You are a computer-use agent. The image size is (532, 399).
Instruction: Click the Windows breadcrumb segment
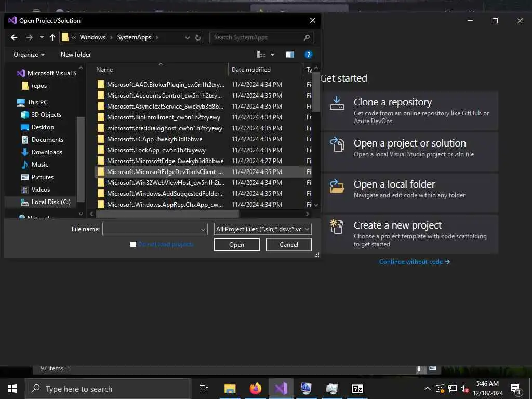pyautogui.click(x=92, y=37)
